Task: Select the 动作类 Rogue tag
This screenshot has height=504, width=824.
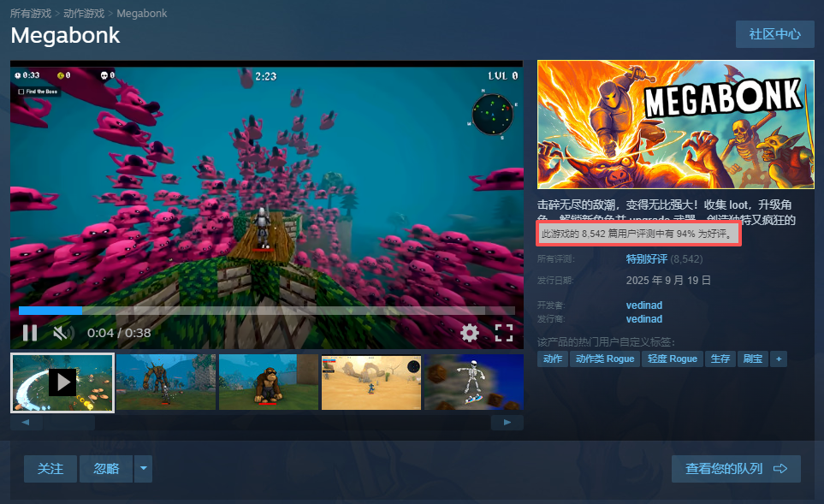Action: tap(604, 359)
